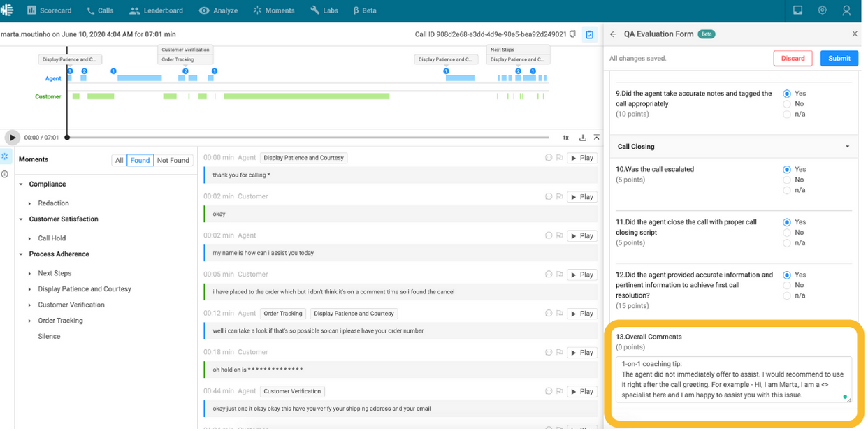The height and width of the screenshot is (431, 868).
Task: Play the 00:02 Customer 'okay' segment
Action: click(x=581, y=197)
